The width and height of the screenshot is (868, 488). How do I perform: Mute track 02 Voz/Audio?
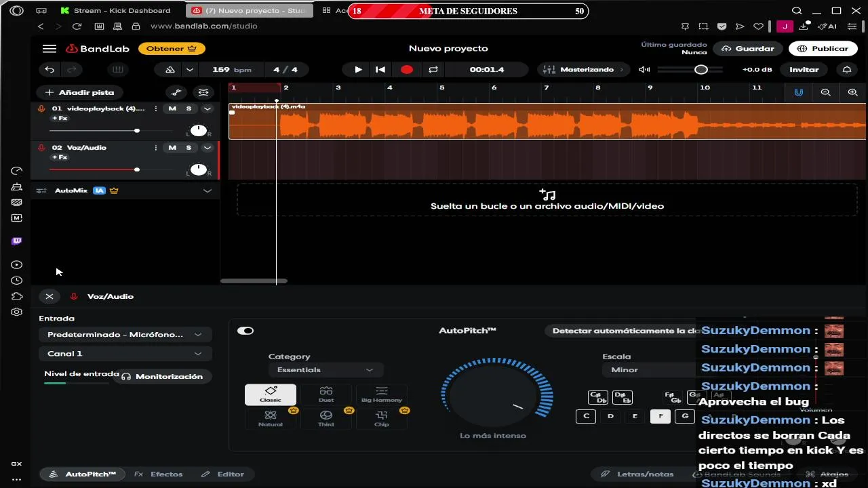172,147
